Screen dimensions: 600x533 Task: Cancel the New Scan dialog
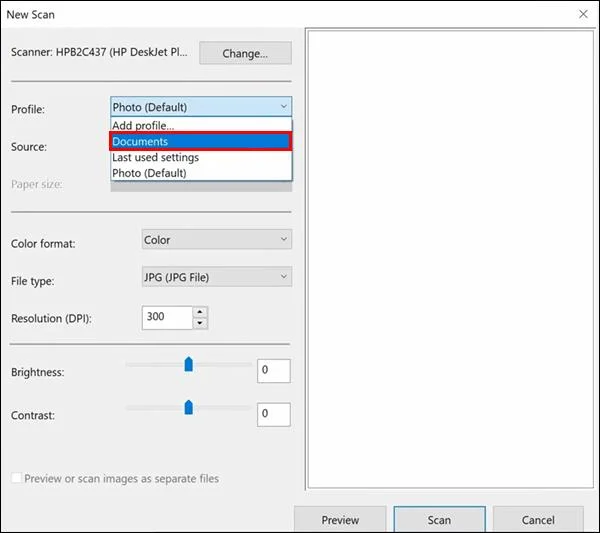click(x=538, y=520)
